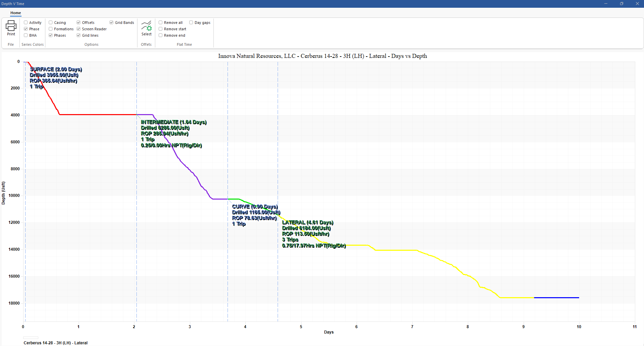Image resolution: width=644 pixels, height=346 pixels.
Task: Toggle the Casing option checkbox
Action: coord(50,23)
